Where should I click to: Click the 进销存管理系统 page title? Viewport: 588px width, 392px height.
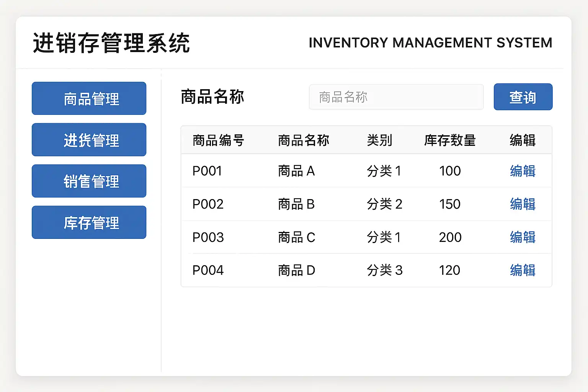pos(111,43)
